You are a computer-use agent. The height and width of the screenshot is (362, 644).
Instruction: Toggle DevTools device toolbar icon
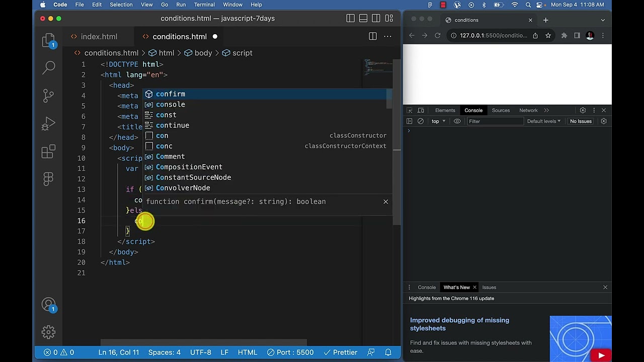421,110
